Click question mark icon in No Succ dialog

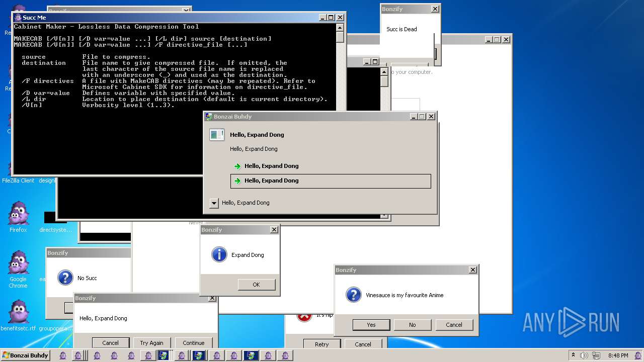65,278
